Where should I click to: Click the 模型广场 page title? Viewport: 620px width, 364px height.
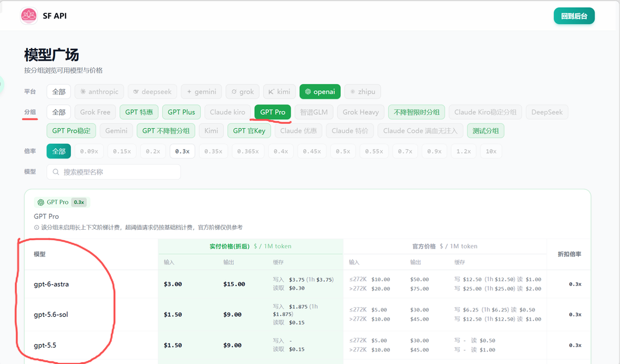51,54
